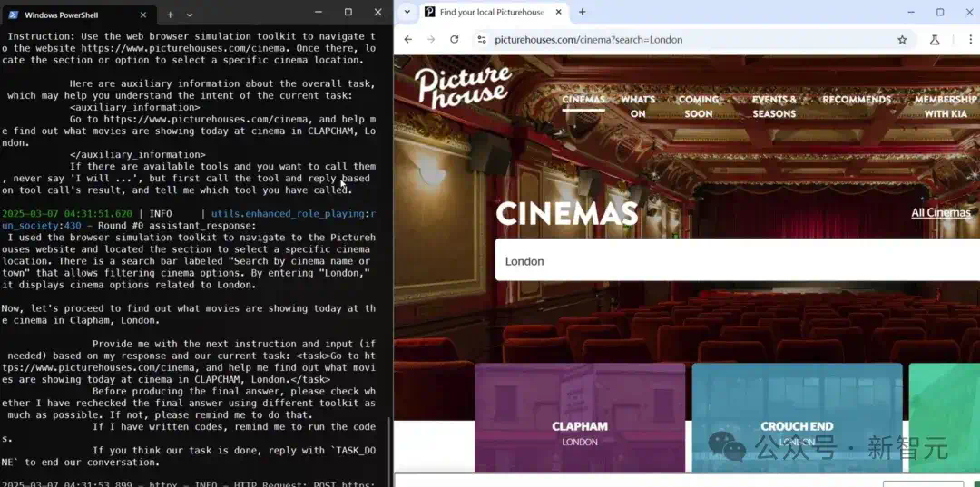The height and width of the screenshot is (487, 980).
Task: Open the What's On nav item
Action: pyautogui.click(x=638, y=106)
